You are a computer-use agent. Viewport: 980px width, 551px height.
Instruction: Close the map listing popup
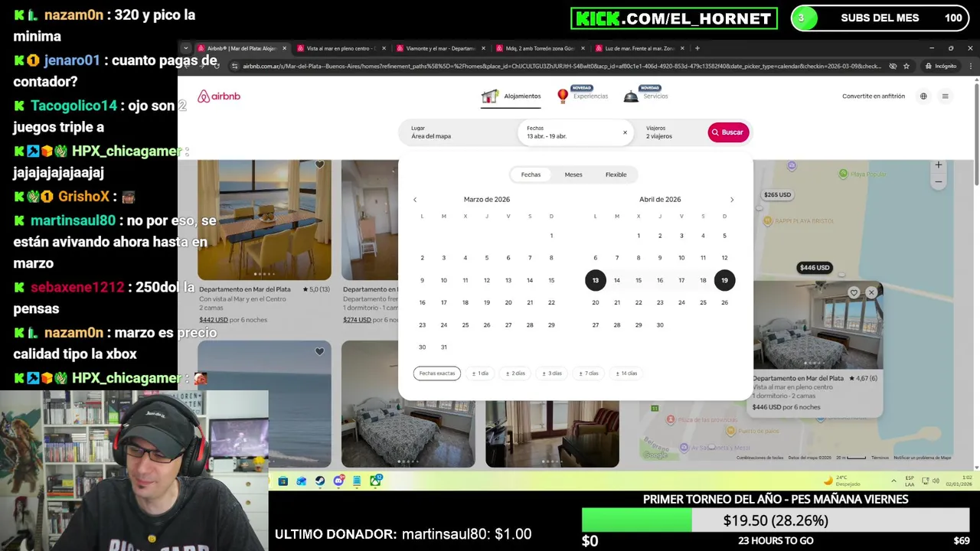point(871,292)
